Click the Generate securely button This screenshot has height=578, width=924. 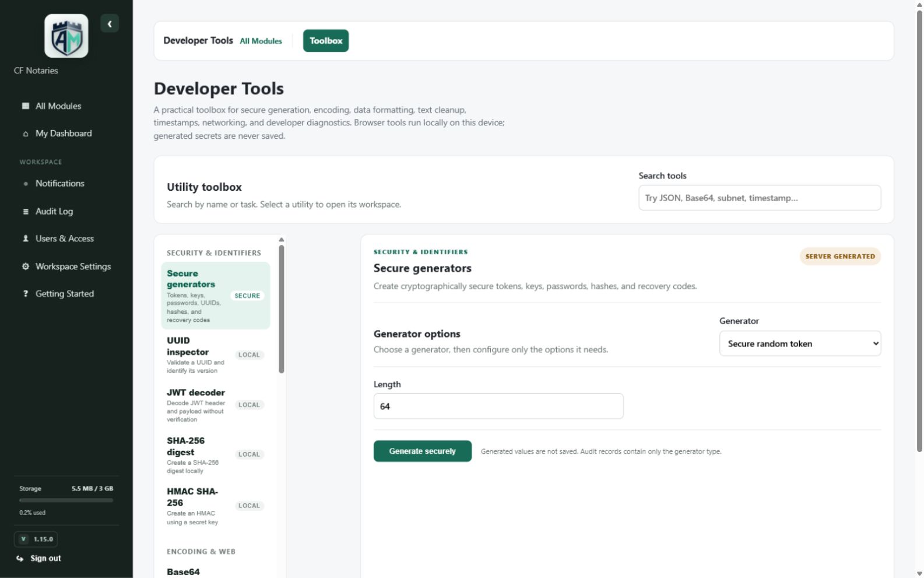point(423,451)
